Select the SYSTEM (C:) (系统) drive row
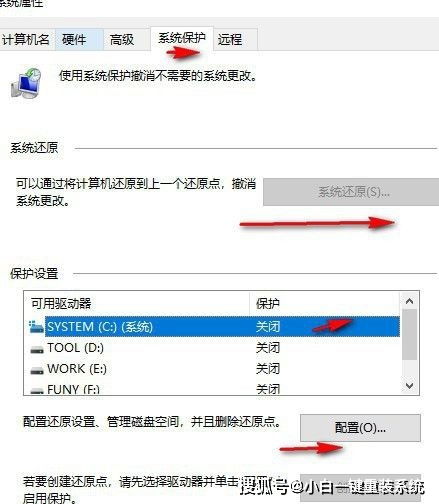The width and height of the screenshot is (439, 504). [213, 327]
